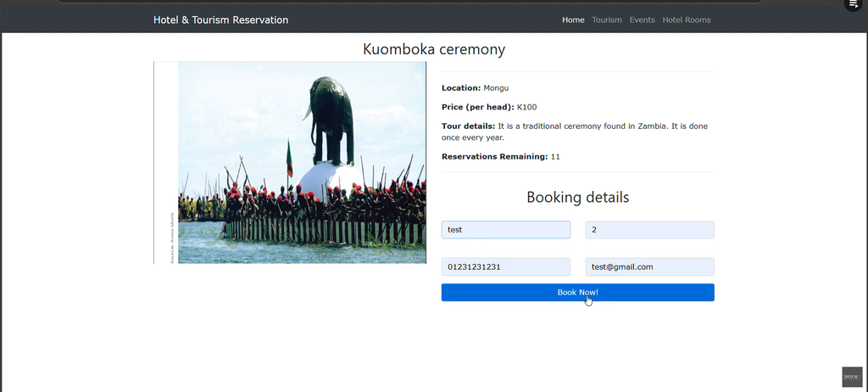Click the 'Location: Mongu' text

click(x=475, y=87)
